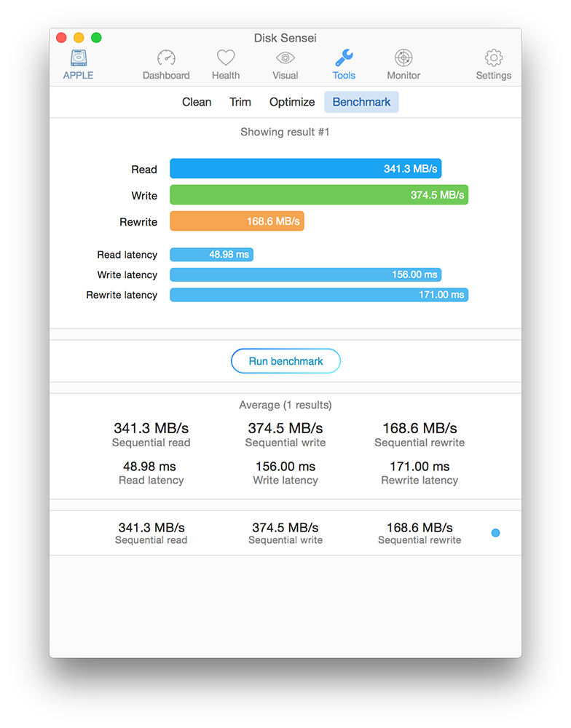The width and height of the screenshot is (571, 728).
Task: Switch to the Visual eye icon
Action: (285, 58)
